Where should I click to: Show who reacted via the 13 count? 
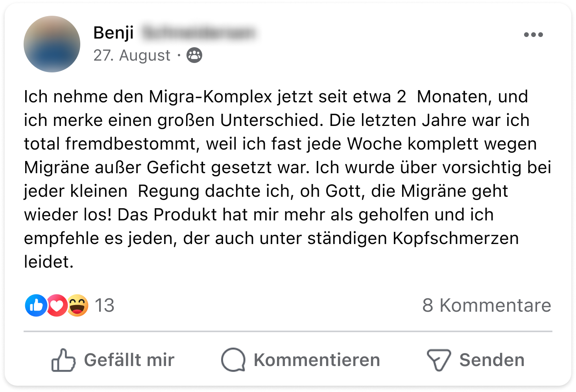(105, 305)
